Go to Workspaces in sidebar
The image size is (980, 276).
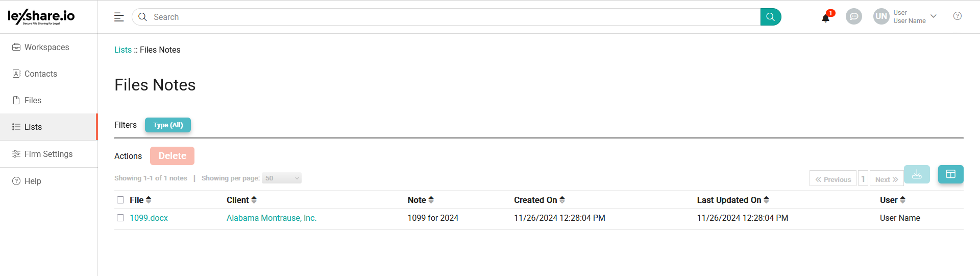point(46,47)
